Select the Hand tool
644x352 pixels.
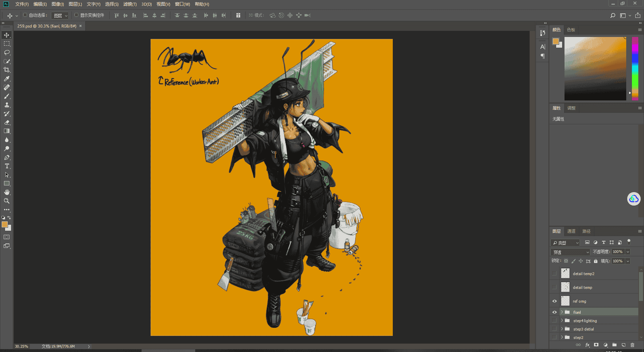(x=7, y=192)
